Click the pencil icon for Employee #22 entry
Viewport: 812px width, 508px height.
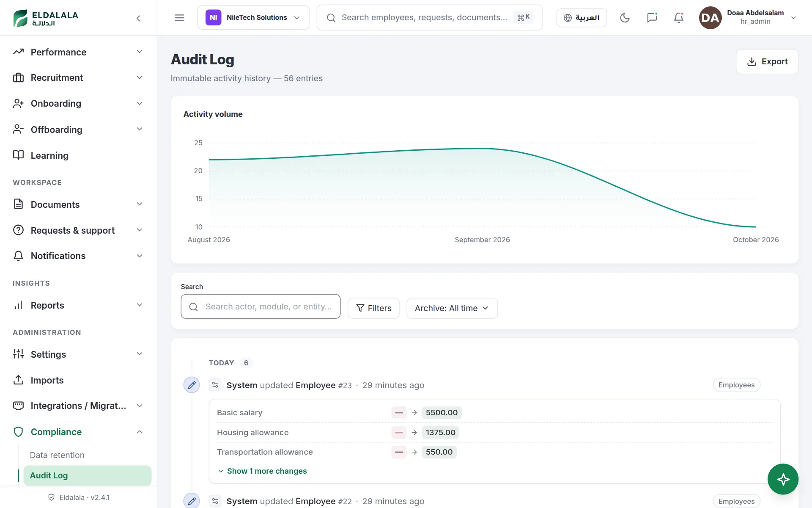point(192,501)
